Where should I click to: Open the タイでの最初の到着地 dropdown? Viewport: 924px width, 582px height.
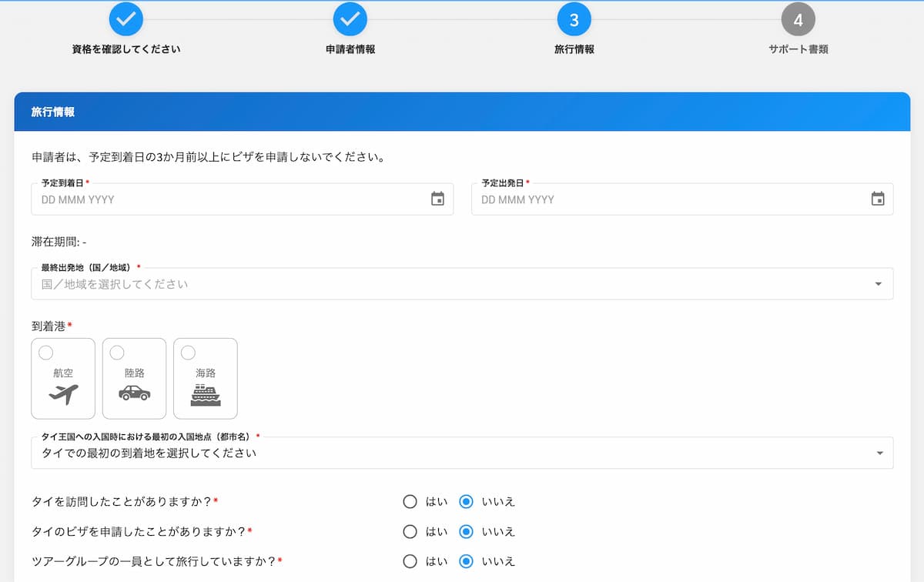tap(462, 453)
